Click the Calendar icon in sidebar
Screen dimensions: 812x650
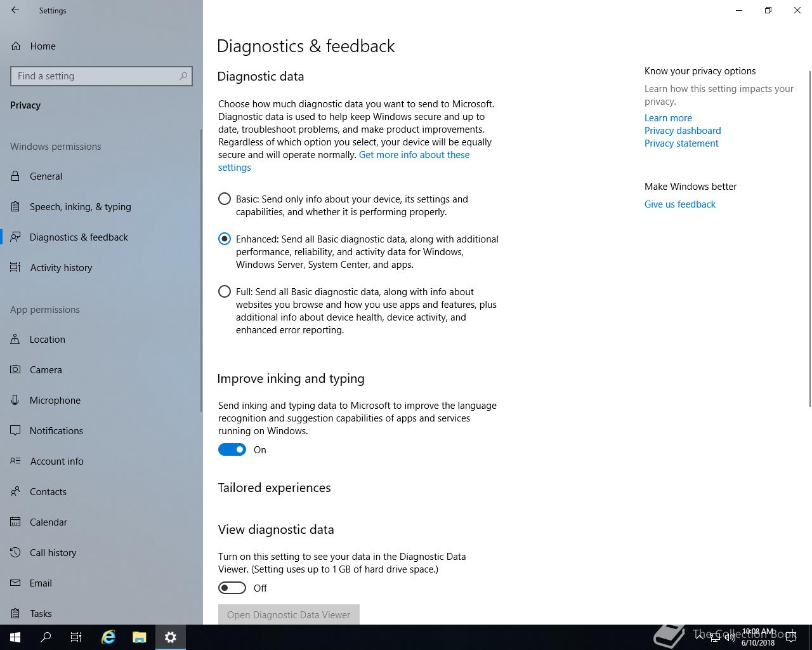pyautogui.click(x=15, y=522)
